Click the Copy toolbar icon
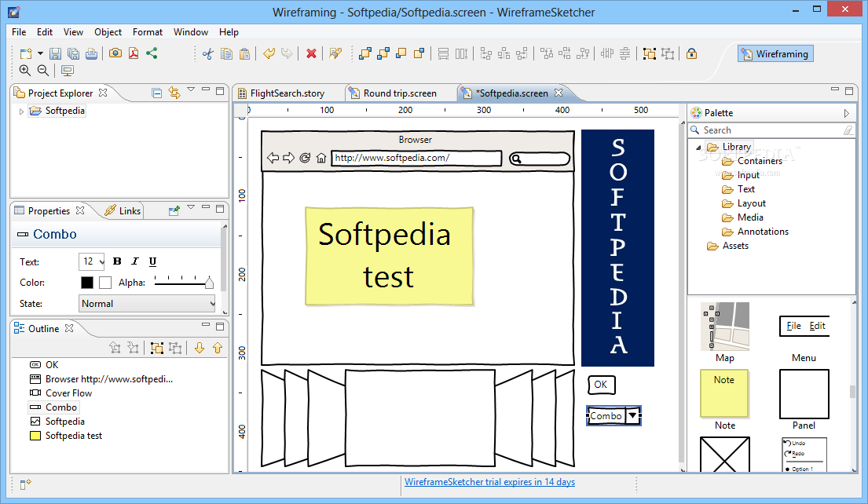The height and width of the screenshot is (504, 868). coord(226,53)
